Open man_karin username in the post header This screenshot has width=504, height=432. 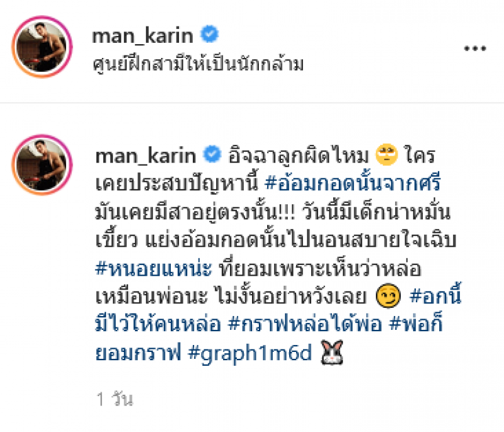(143, 35)
